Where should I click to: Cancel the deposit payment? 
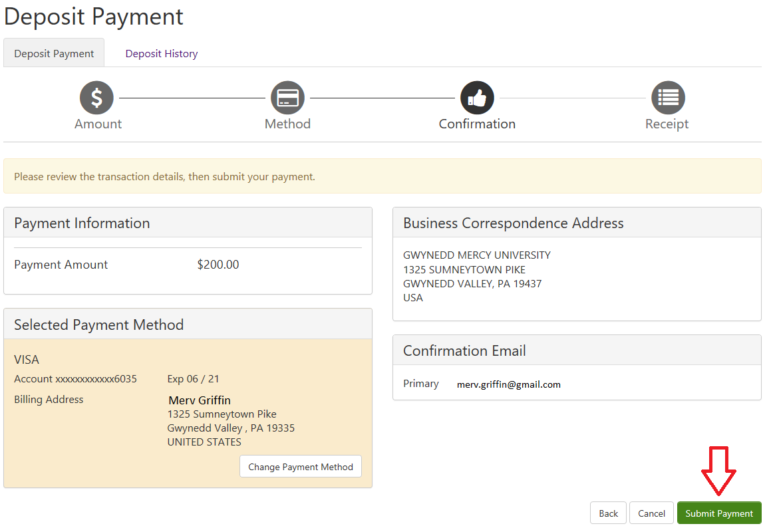point(651,513)
